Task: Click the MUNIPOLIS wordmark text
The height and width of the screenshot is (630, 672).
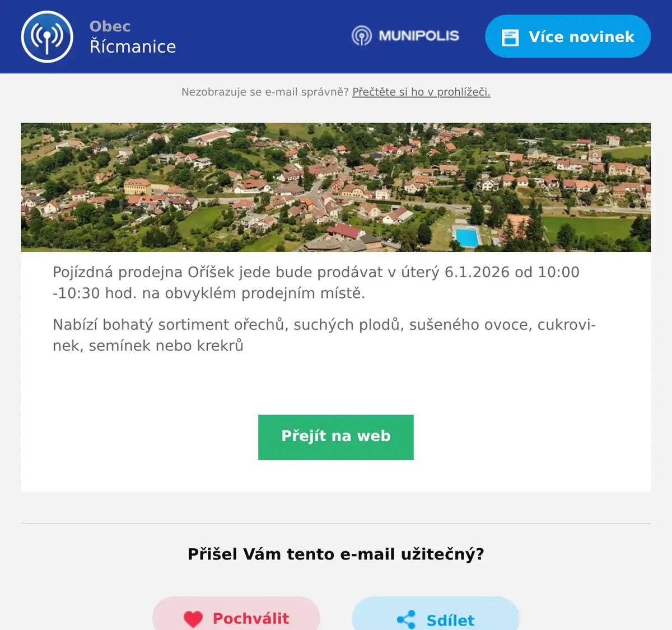Action: [419, 36]
